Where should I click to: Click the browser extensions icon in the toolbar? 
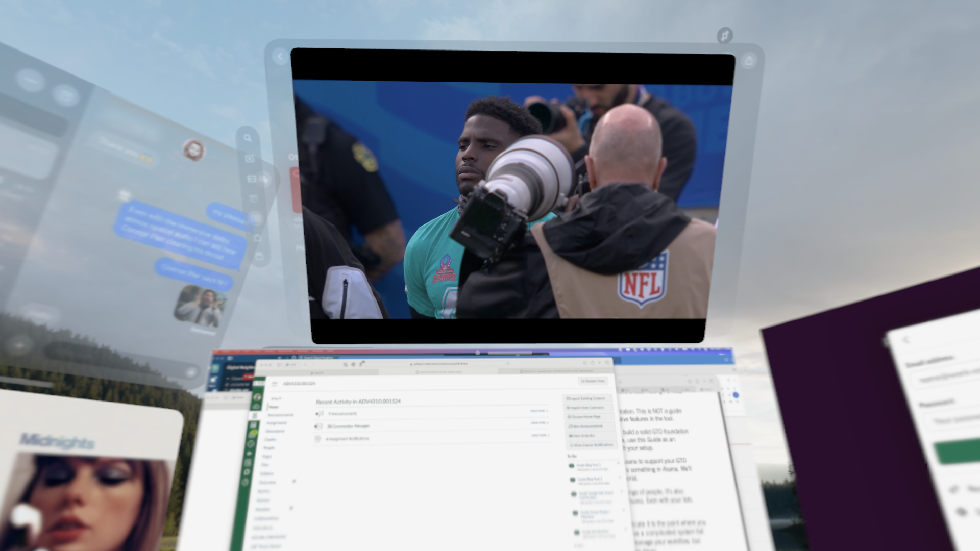[360, 364]
